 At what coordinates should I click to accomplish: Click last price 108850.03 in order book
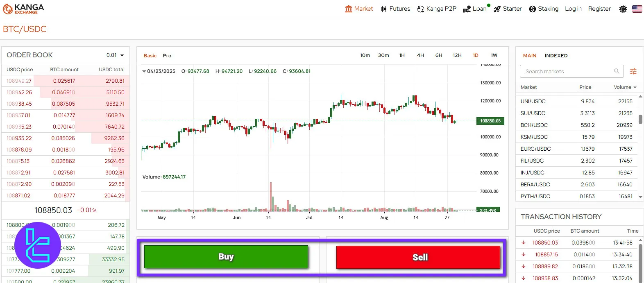[x=53, y=210]
